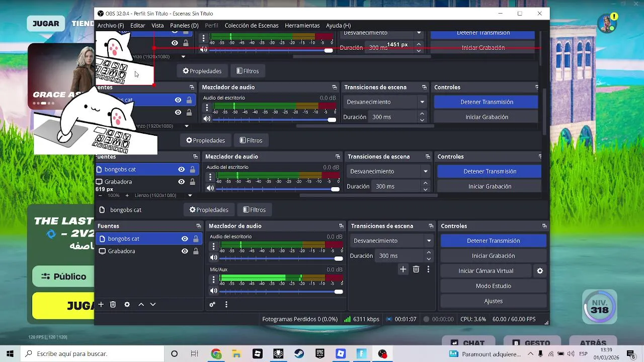Float the Mezclador de audio dock containing Mic/Aux
This screenshot has width=644, height=362.
coord(341,226)
